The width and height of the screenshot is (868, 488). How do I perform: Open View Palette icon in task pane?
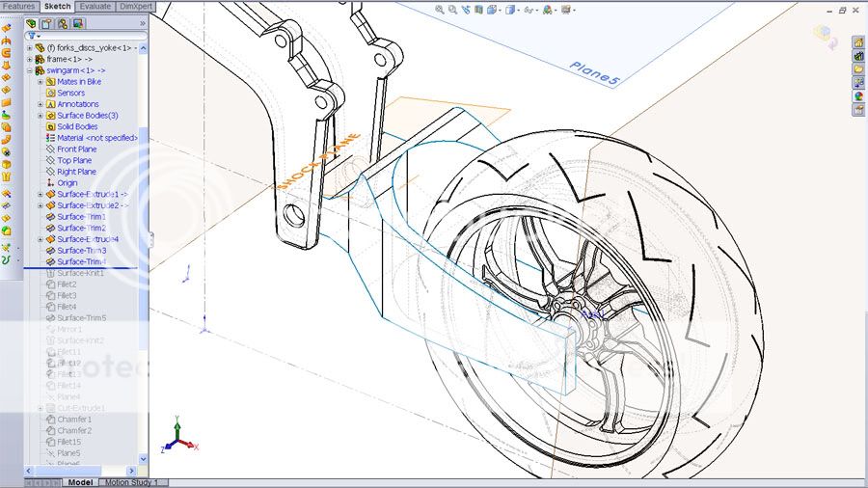point(858,82)
